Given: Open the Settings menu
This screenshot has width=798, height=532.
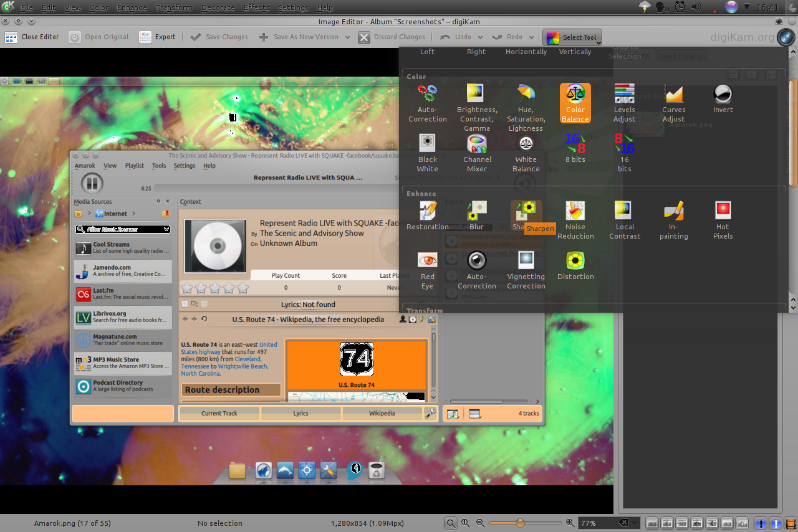Looking at the screenshot, I should (x=293, y=7).
